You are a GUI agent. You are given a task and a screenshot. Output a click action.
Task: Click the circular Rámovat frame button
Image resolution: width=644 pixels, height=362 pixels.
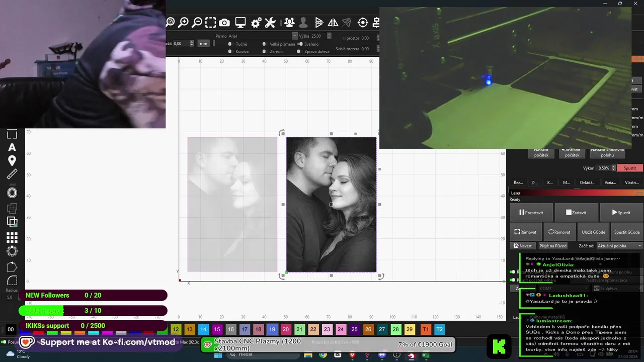[x=559, y=232]
